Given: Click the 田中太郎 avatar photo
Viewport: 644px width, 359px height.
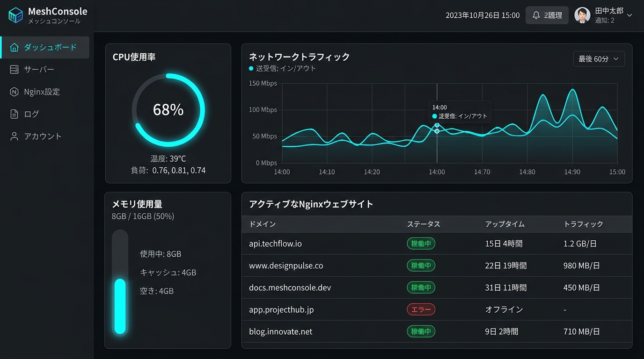Looking at the screenshot, I should [582, 15].
